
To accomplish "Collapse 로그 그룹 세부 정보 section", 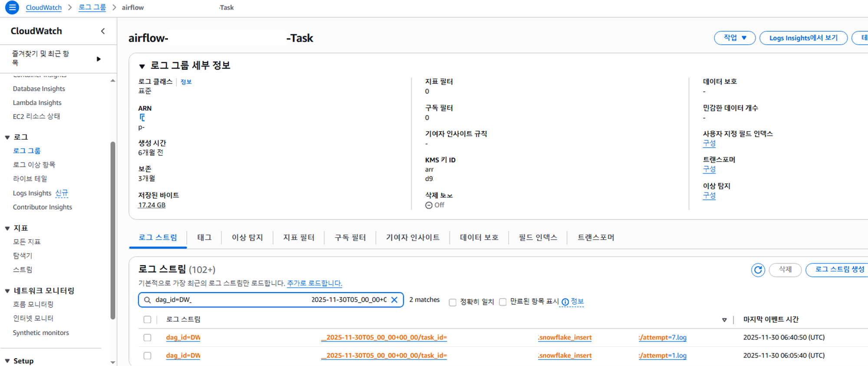I will click(141, 66).
